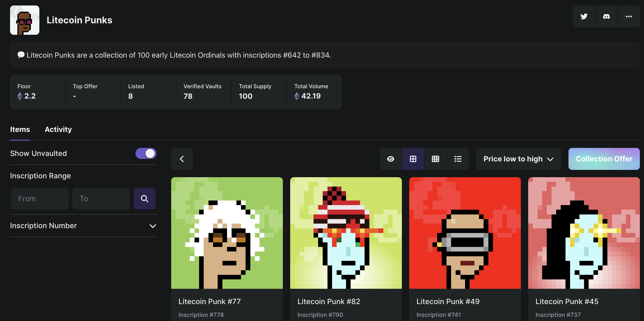
Task: Collapse the filter sidebar with back arrow
Action: (x=182, y=159)
